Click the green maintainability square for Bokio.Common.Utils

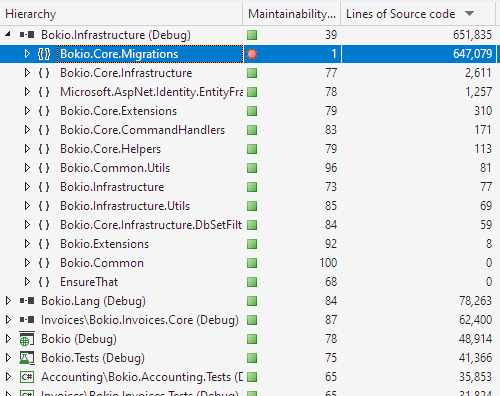pyautogui.click(x=252, y=168)
